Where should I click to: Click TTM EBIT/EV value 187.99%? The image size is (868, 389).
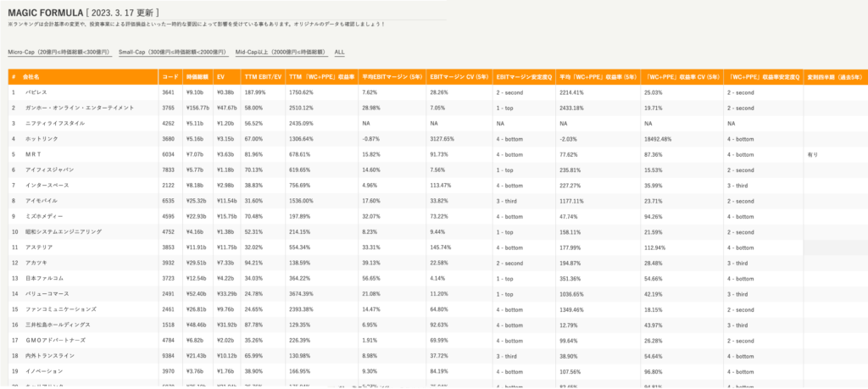click(254, 92)
